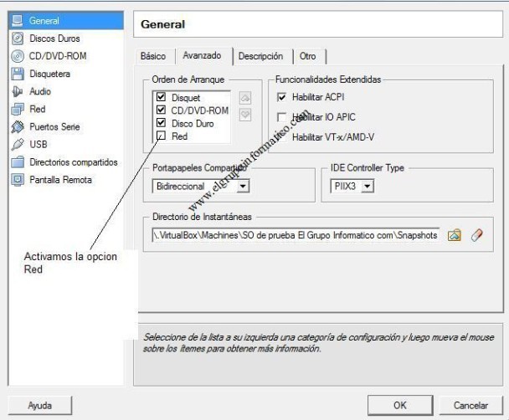The image size is (509, 420).
Task: Open Portapapeles Compartido Bidireccional dropdown
Action: [201, 187]
